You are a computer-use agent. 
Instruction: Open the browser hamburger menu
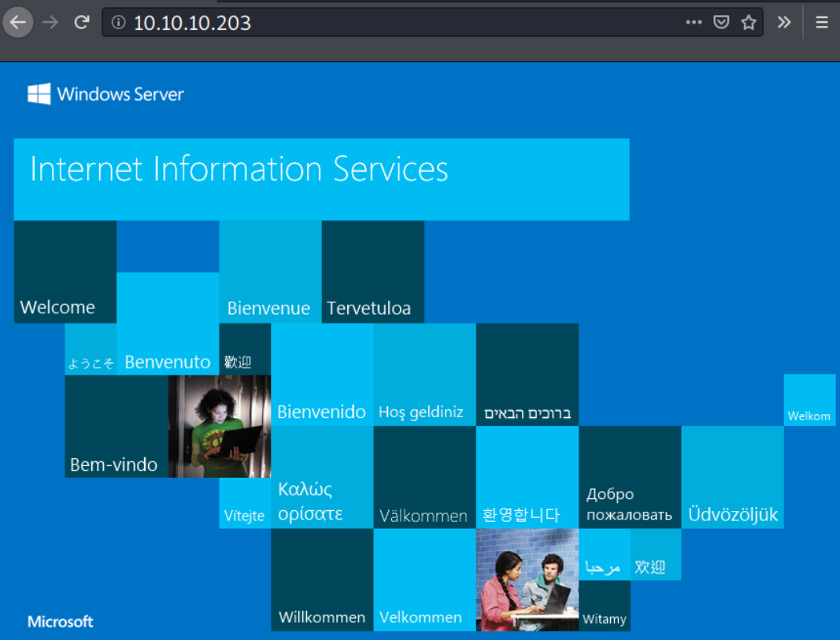(x=821, y=23)
